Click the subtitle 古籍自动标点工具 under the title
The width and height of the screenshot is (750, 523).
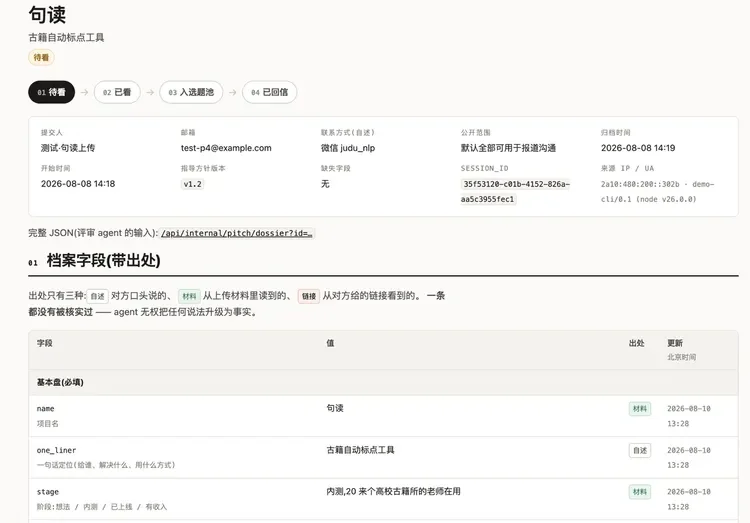(66, 37)
